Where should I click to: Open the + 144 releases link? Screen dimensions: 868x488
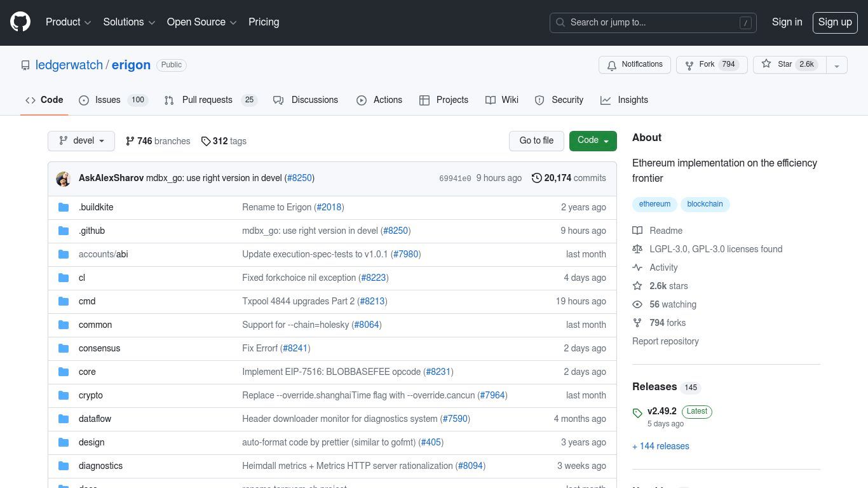coord(661,446)
